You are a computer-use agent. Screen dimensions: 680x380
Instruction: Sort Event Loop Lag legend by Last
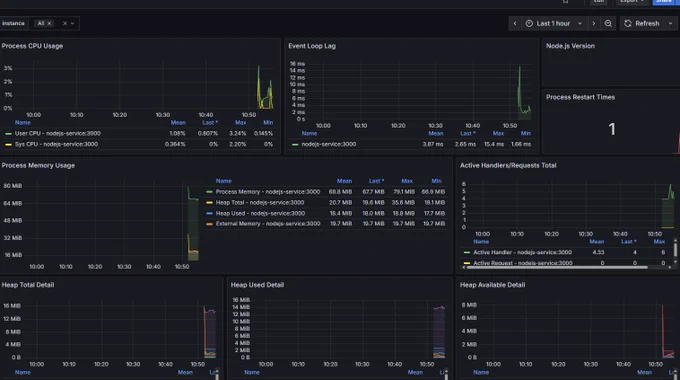(468, 133)
